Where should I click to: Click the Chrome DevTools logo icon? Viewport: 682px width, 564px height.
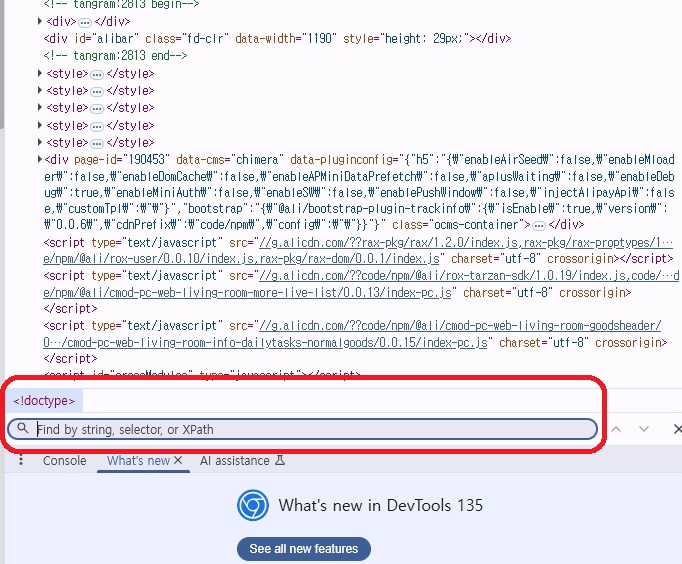pos(253,505)
